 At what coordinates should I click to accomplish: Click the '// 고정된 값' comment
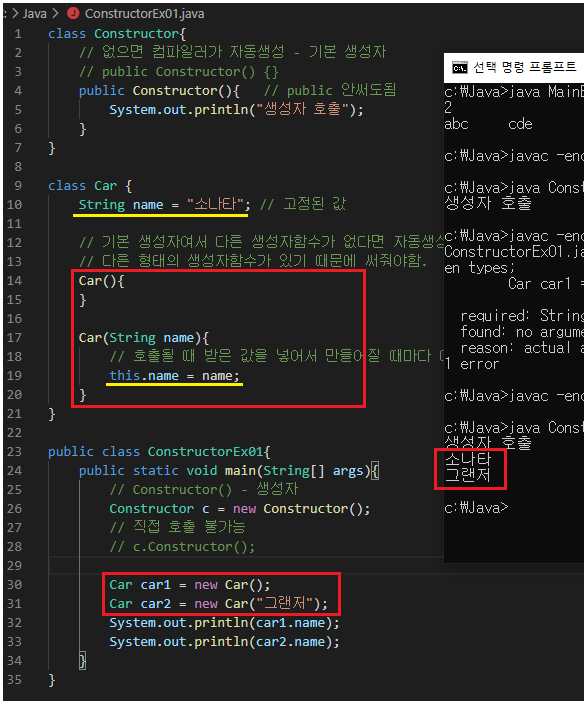click(x=303, y=204)
